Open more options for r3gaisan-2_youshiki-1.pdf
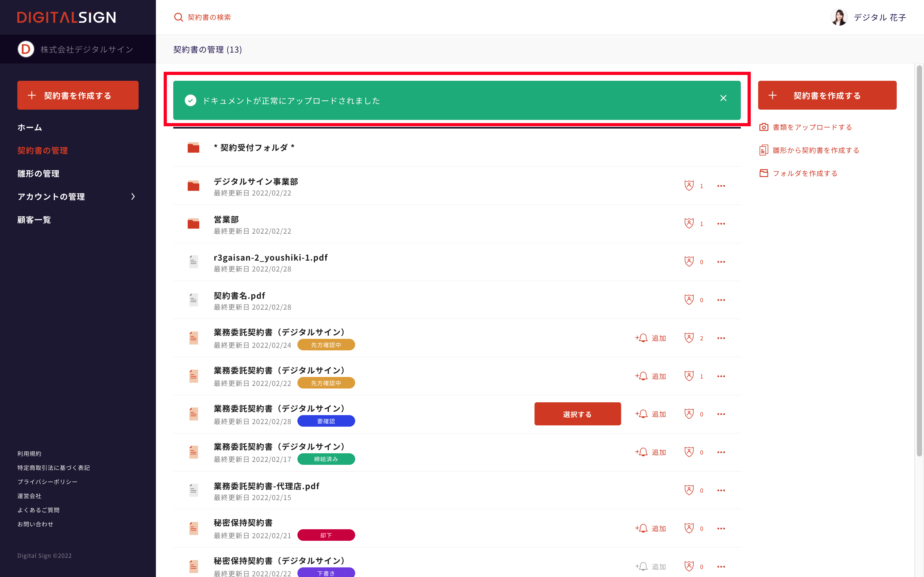The width and height of the screenshot is (924, 577). pyautogui.click(x=721, y=262)
